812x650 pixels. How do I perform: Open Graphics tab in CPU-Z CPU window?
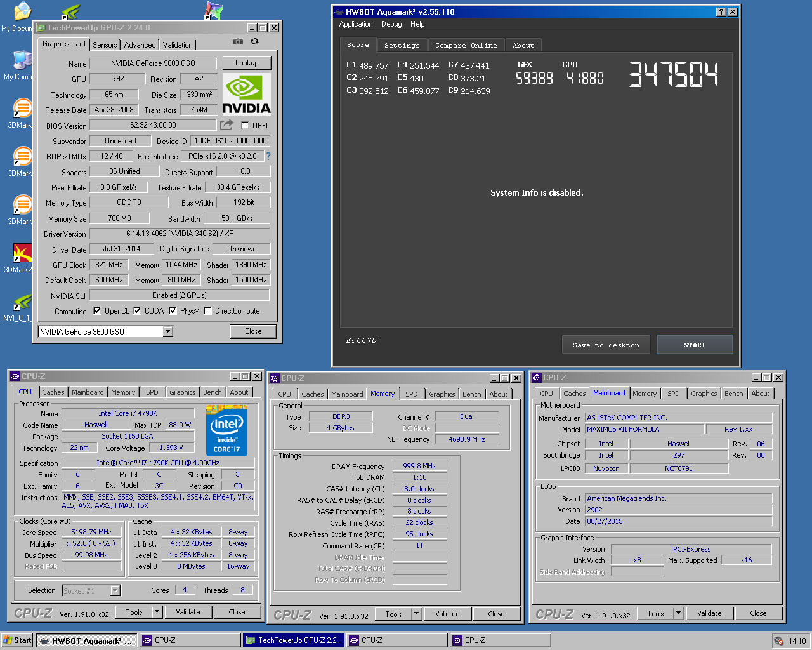pos(183,392)
